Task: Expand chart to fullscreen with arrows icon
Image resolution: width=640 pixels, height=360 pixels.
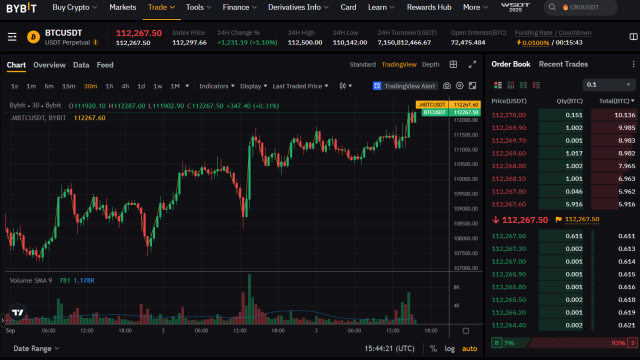Action: tap(472, 64)
